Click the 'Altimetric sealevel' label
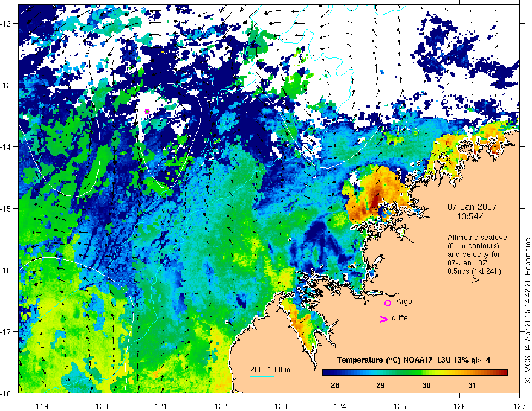The width and height of the screenshot is (532, 411). 478,238
